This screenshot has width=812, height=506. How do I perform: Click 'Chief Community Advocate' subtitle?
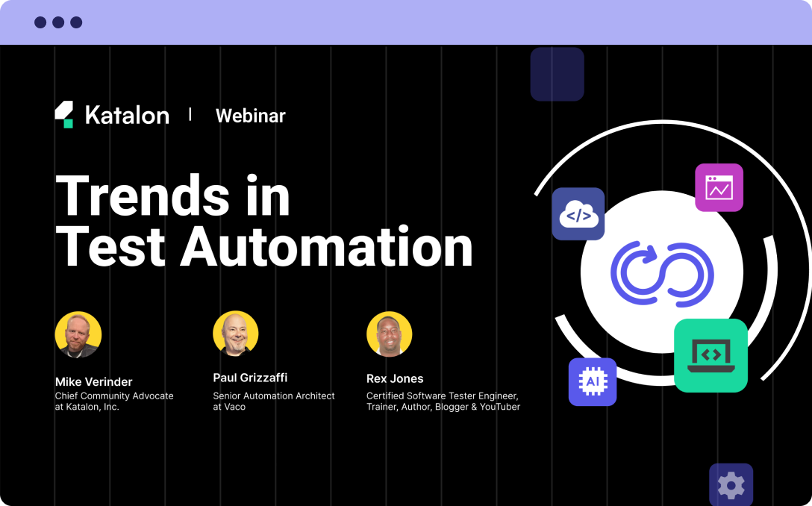pyautogui.click(x=114, y=396)
